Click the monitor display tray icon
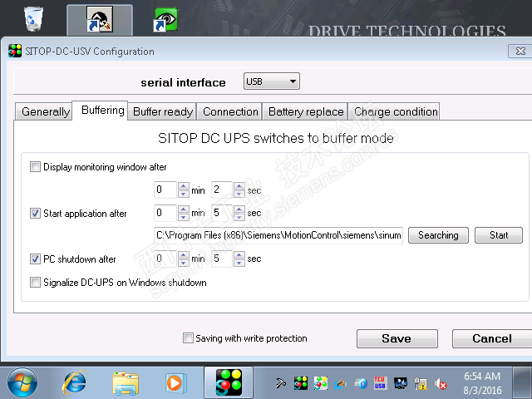Screen dimensions: 532x399 tap(401, 383)
